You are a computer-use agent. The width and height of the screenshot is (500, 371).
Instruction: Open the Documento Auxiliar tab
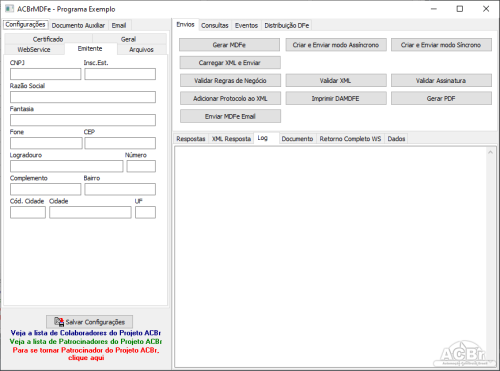78,25
